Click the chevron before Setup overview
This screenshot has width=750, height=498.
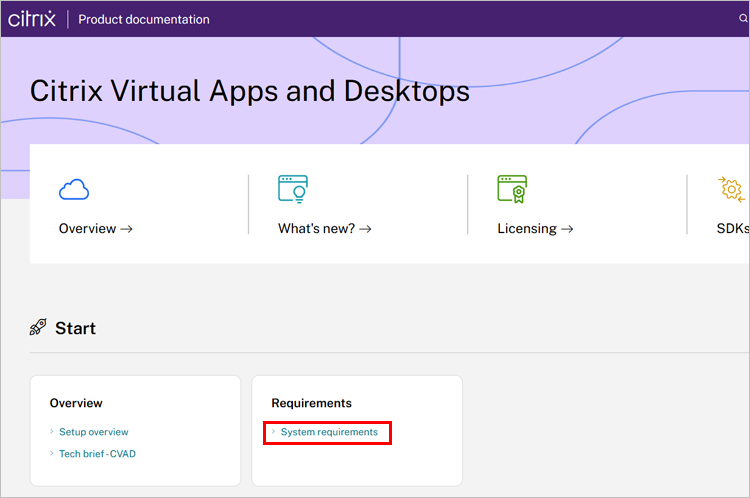click(52, 432)
